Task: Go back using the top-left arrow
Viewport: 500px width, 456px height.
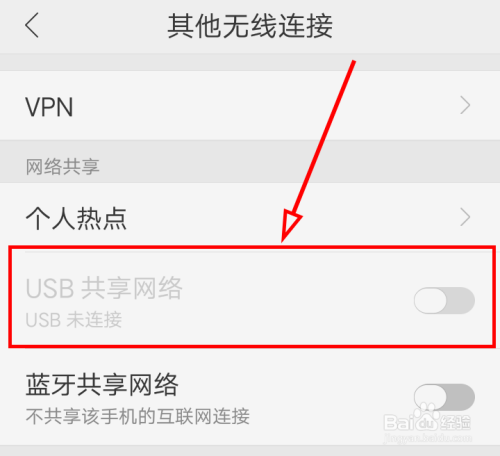Action: point(32,25)
